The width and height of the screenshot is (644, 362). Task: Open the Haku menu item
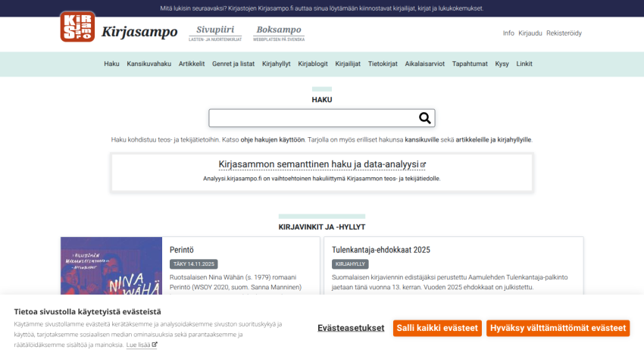pos(111,64)
